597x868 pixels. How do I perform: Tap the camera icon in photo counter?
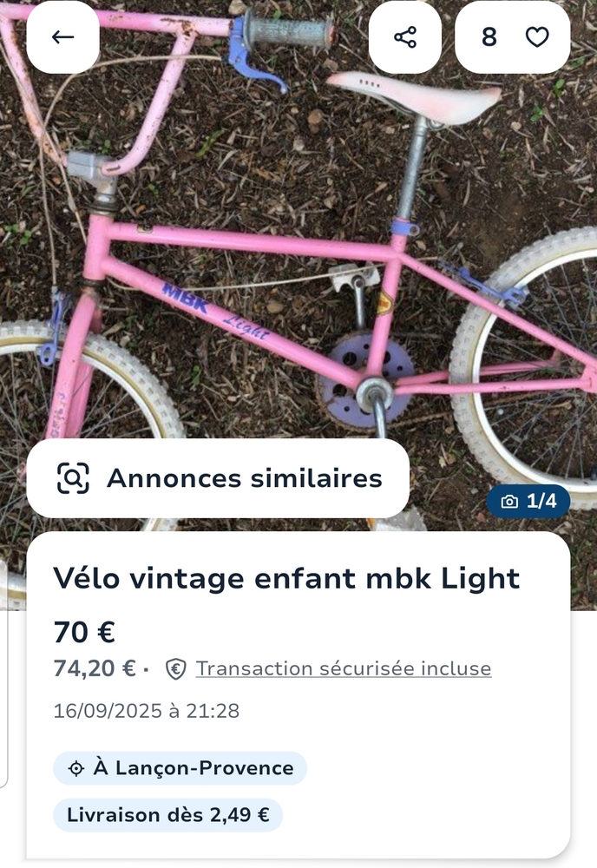tap(510, 502)
